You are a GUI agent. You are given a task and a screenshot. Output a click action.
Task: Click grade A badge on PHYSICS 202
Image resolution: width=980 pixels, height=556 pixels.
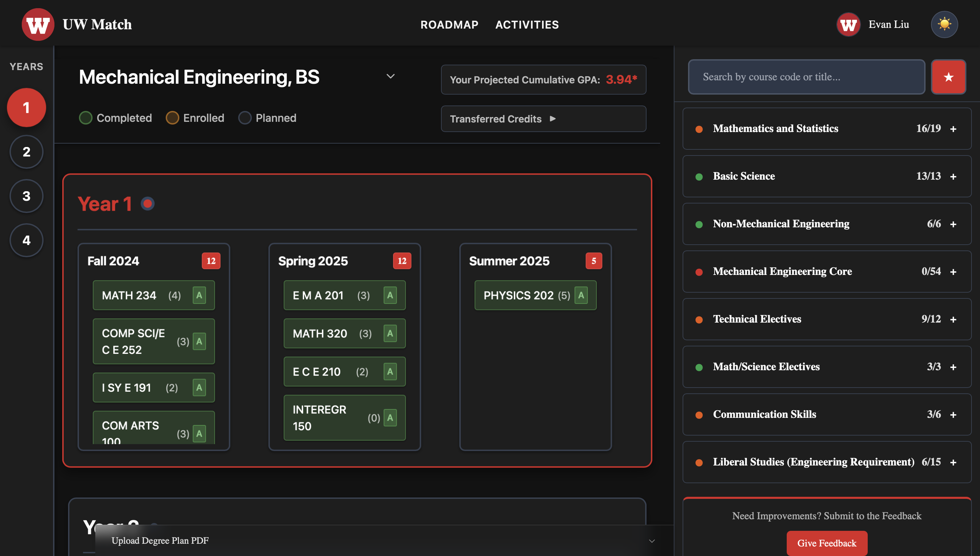point(581,295)
